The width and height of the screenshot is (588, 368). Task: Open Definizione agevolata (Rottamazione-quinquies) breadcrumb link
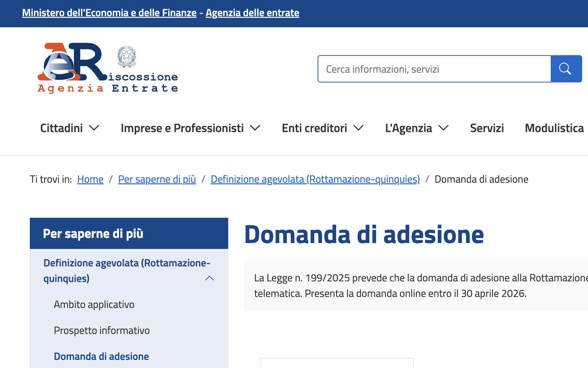click(315, 179)
